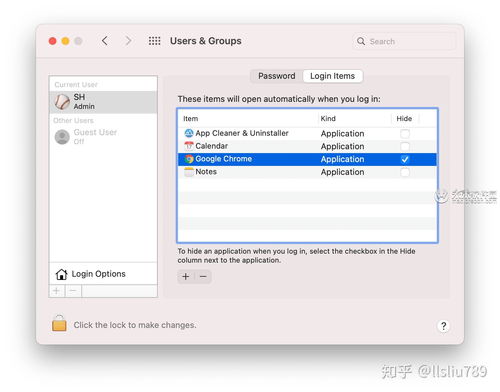
Task: Select the Login Items tab
Action: 332,76
